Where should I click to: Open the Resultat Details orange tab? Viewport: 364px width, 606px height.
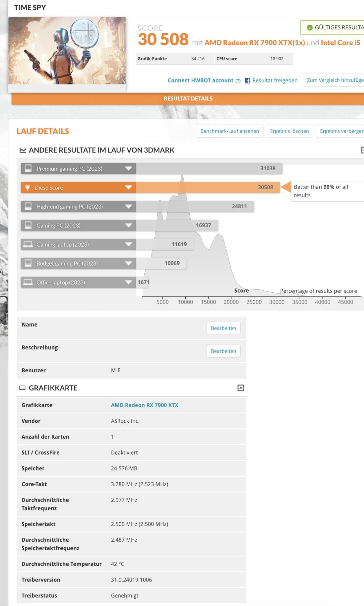(x=188, y=99)
